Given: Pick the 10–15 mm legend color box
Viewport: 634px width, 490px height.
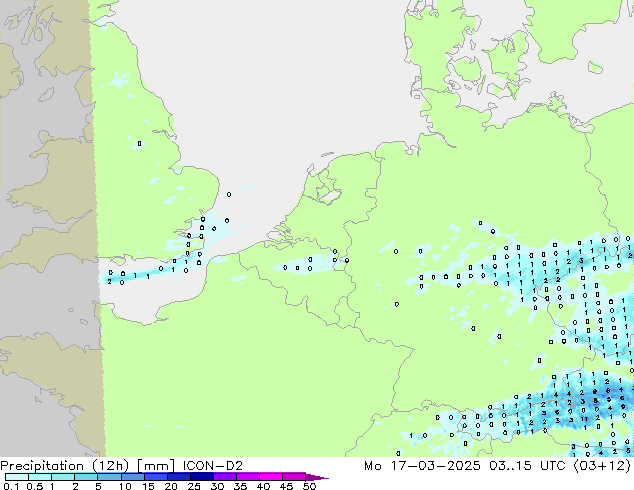Looking at the screenshot, I should point(132,477).
